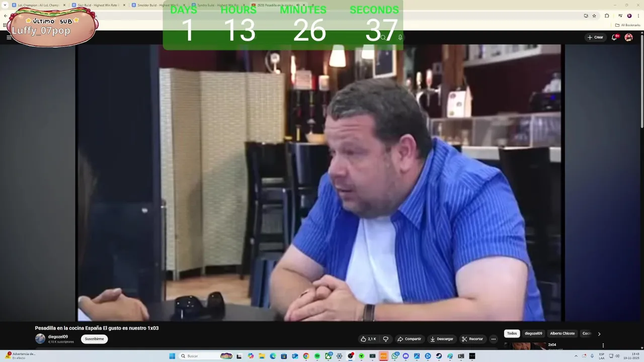Play or pause the video player
The height and width of the screenshot is (362, 644).
(320, 183)
